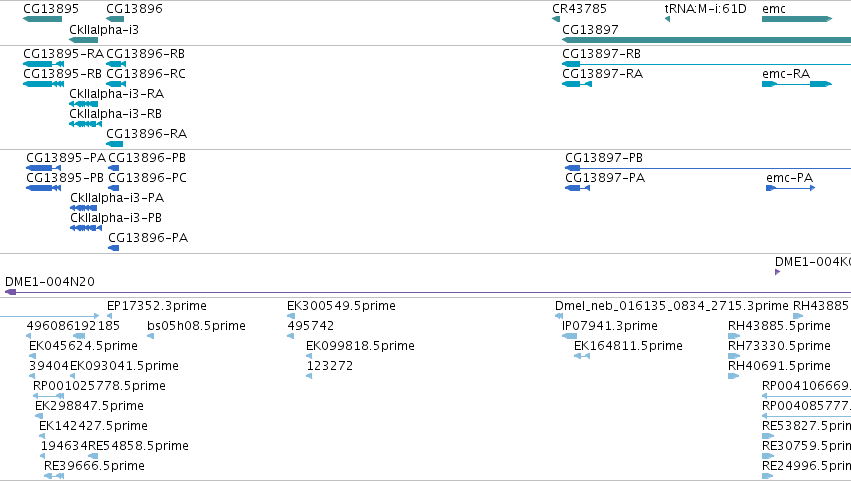Select the CkIIalpha-i3-PA protein glyph
This screenshot has height=481, width=851.
coord(84,208)
